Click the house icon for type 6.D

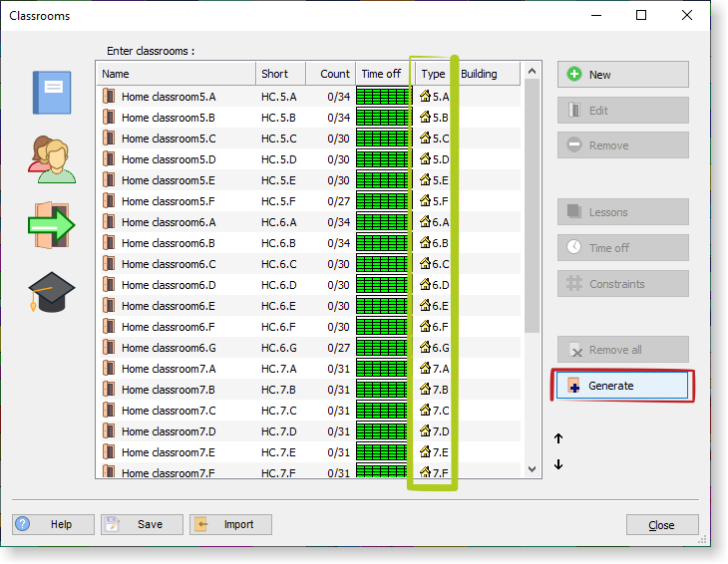click(425, 284)
